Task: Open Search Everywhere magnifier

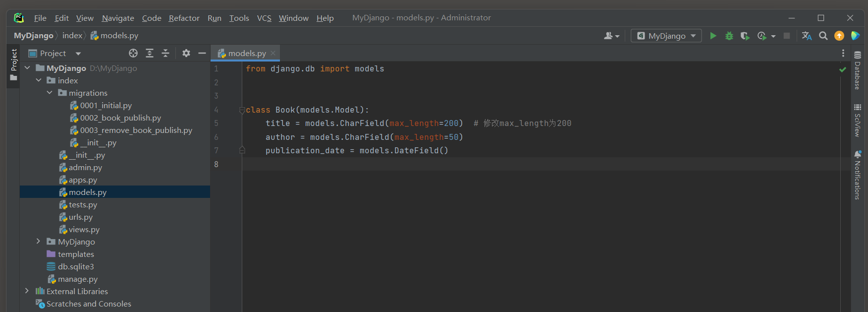Action: [x=823, y=36]
